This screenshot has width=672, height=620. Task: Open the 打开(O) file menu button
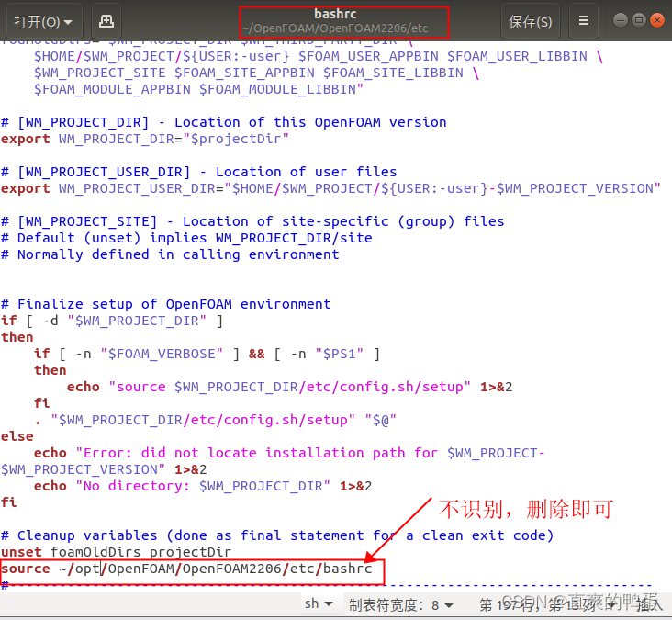point(44,21)
